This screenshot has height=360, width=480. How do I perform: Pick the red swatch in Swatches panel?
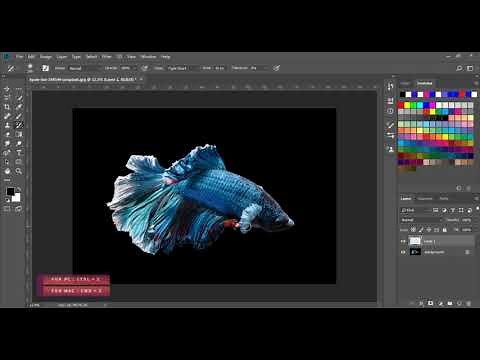[x=401, y=105]
